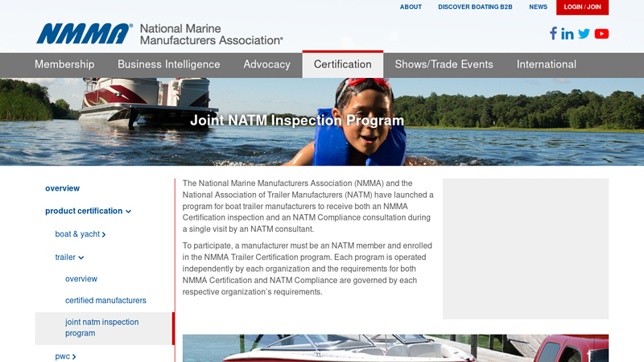This screenshot has height=362, width=644.
Task: Open the Advocacy menu
Action: (267, 64)
